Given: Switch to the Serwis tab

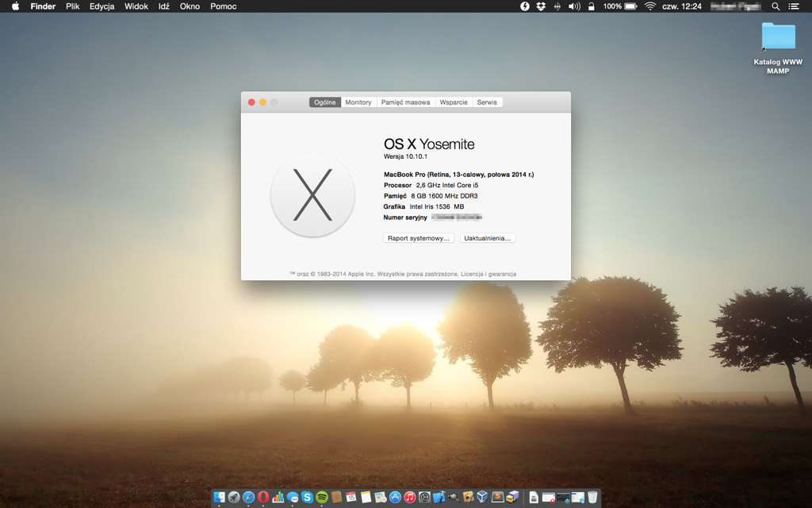Looking at the screenshot, I should 487,102.
